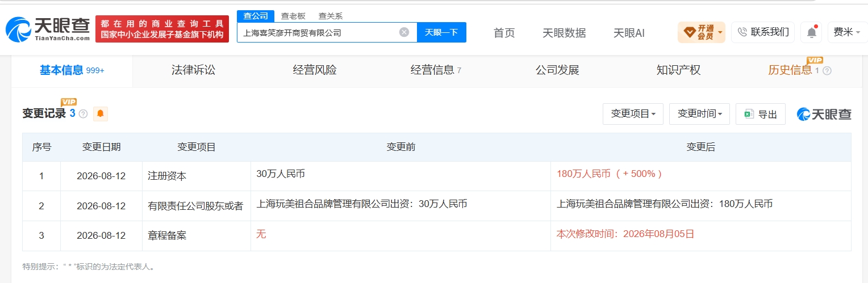Open the 公司发展 tab

[x=557, y=70]
